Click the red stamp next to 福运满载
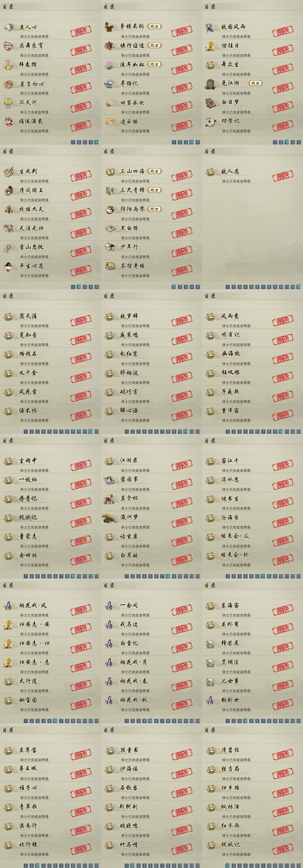Viewport: 303px width, 868px height. pyautogui.click(x=81, y=126)
